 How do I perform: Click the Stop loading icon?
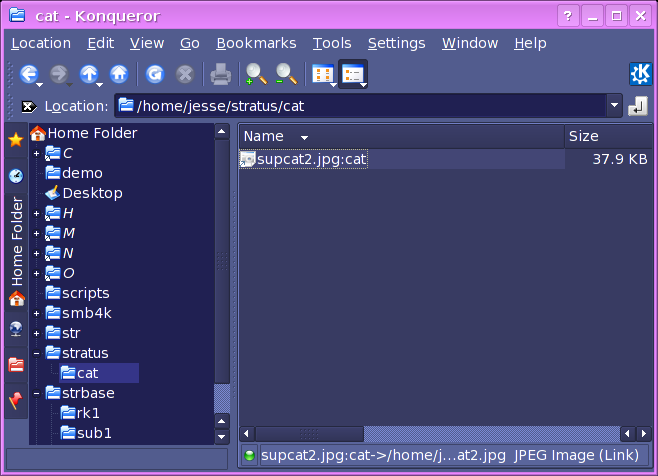coord(185,75)
